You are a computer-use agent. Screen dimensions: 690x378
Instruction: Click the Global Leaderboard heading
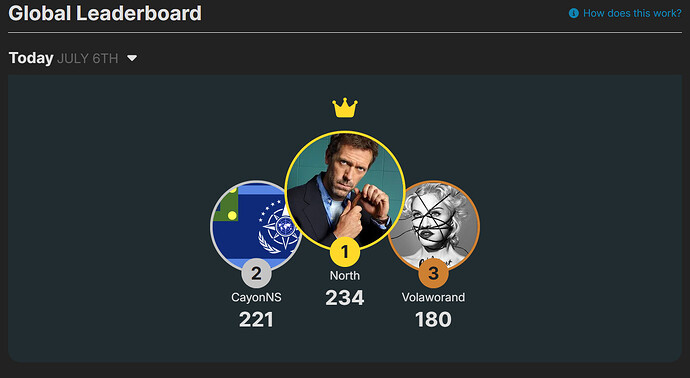(105, 13)
